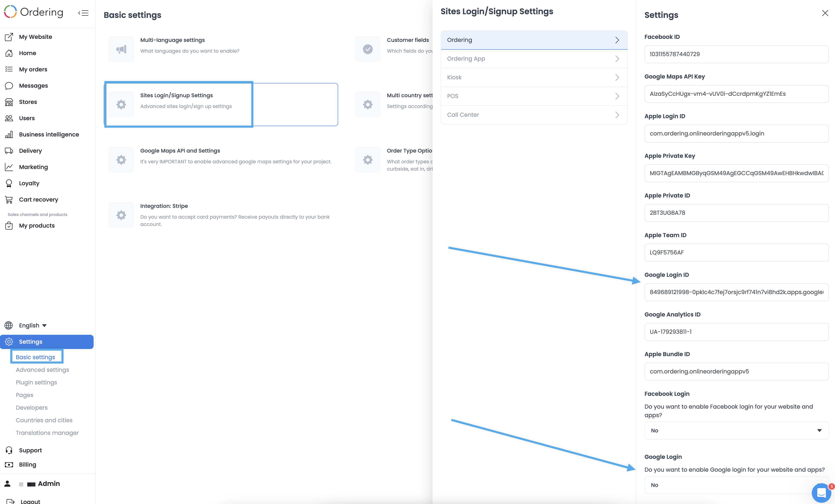
Task: Open Sites Login/Signup Settings card
Action: tap(221, 104)
